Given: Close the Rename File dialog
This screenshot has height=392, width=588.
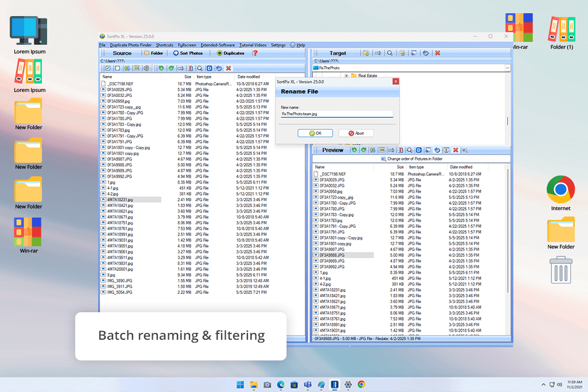Looking at the screenshot, I should click(x=396, y=81).
